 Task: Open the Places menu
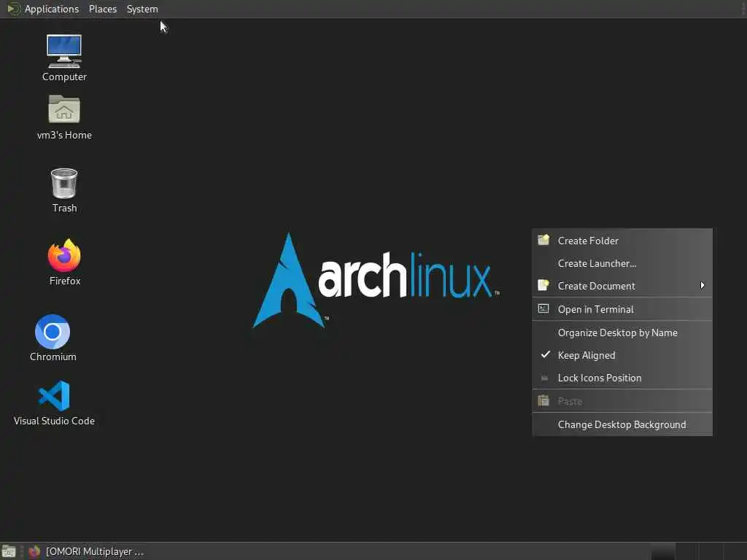point(102,9)
